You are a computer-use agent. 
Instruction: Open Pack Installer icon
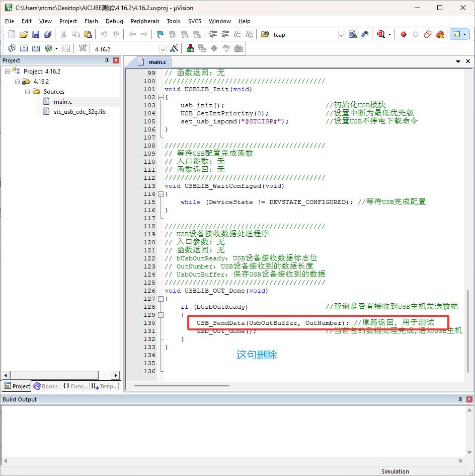tap(239, 48)
